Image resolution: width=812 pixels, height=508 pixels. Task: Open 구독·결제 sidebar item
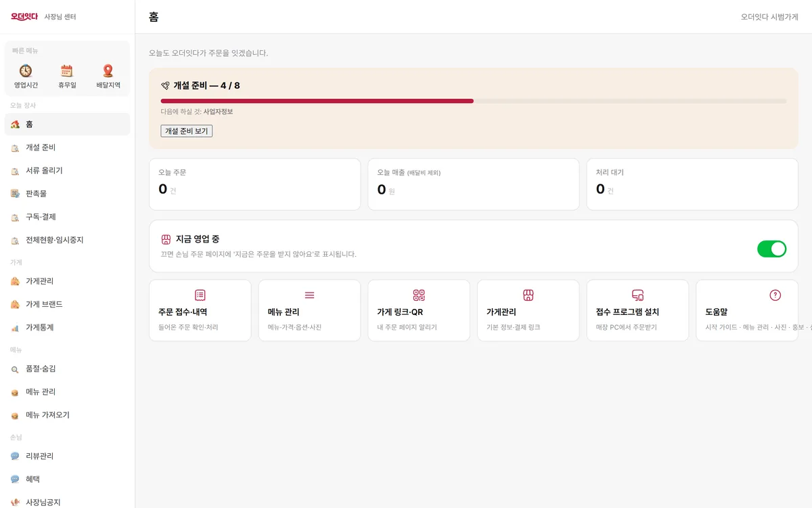click(x=67, y=217)
